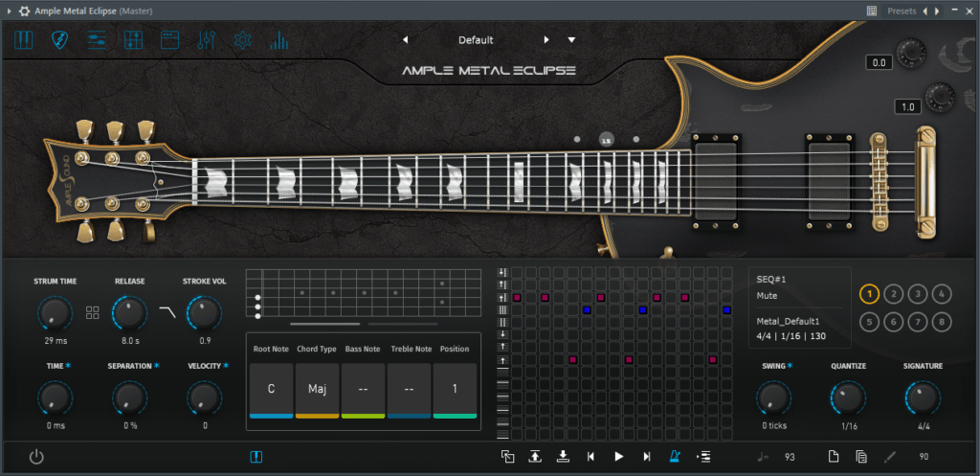Open the bar-graph analyzer icon

(x=279, y=40)
